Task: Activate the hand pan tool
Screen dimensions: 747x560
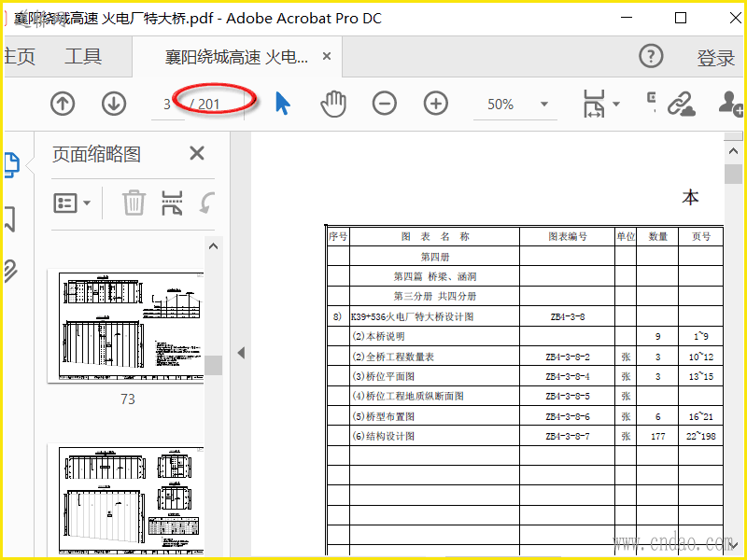Action: coord(333,104)
